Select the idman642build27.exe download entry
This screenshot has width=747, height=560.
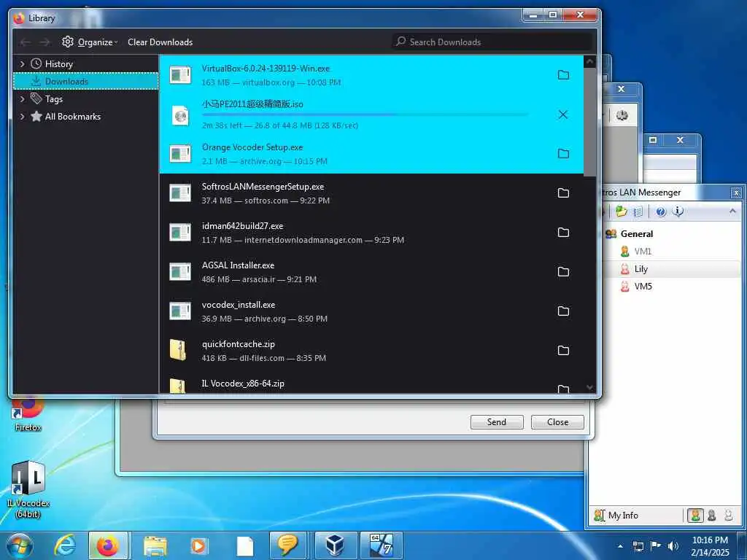pos(371,233)
